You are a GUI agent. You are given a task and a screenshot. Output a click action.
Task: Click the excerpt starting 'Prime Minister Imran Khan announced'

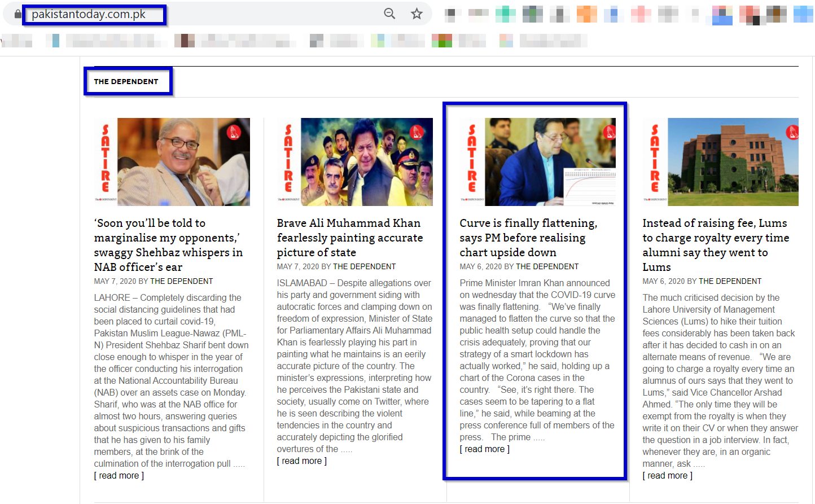[x=537, y=360]
